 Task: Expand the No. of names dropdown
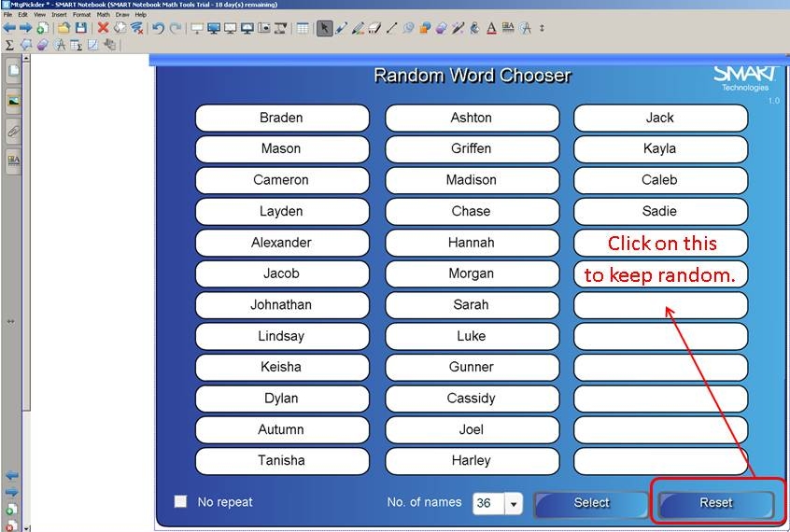point(514,503)
